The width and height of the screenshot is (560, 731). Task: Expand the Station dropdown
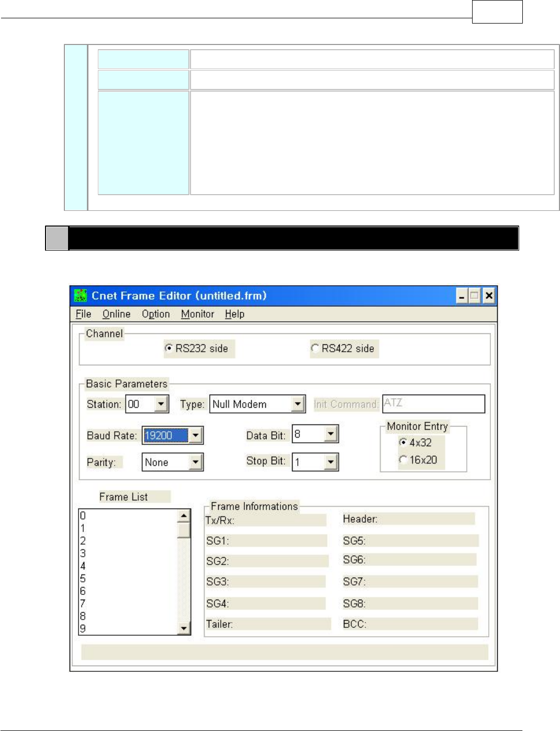(x=161, y=404)
